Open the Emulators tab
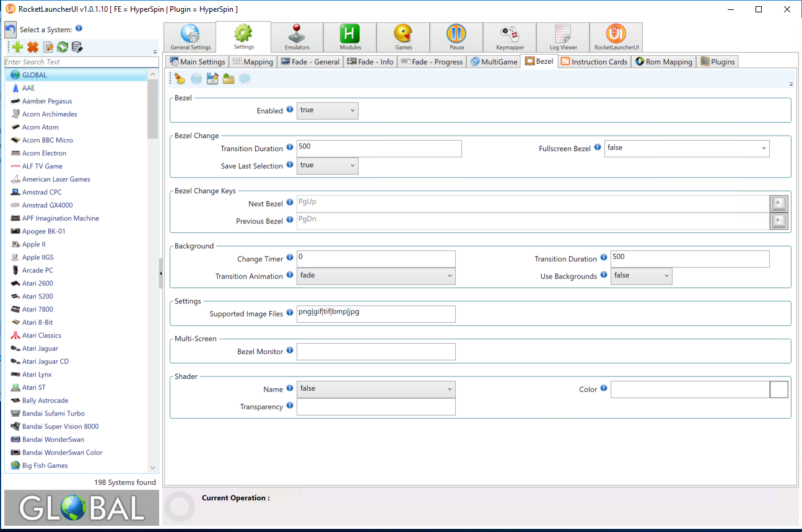Viewport: 802px width, 532px height. coord(297,38)
